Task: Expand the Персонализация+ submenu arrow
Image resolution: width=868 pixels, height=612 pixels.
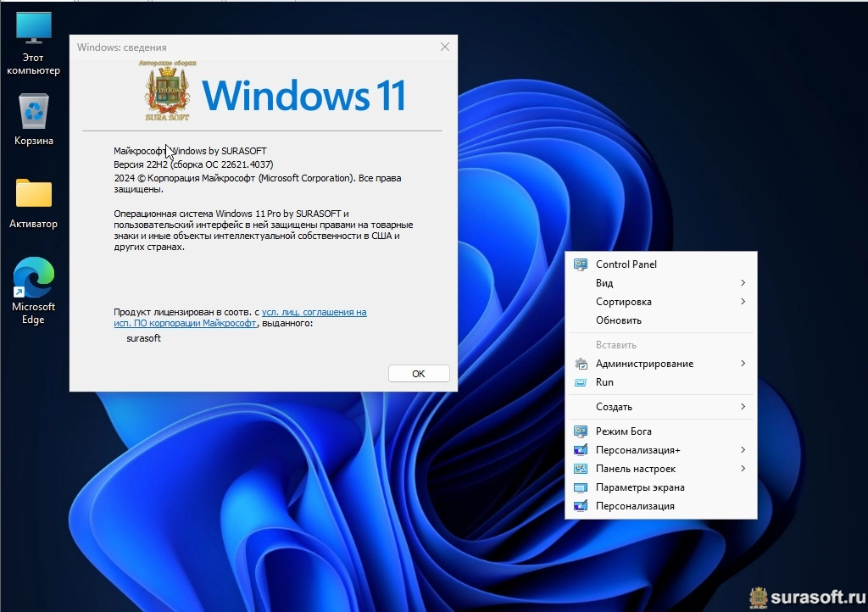Action: 743,450
